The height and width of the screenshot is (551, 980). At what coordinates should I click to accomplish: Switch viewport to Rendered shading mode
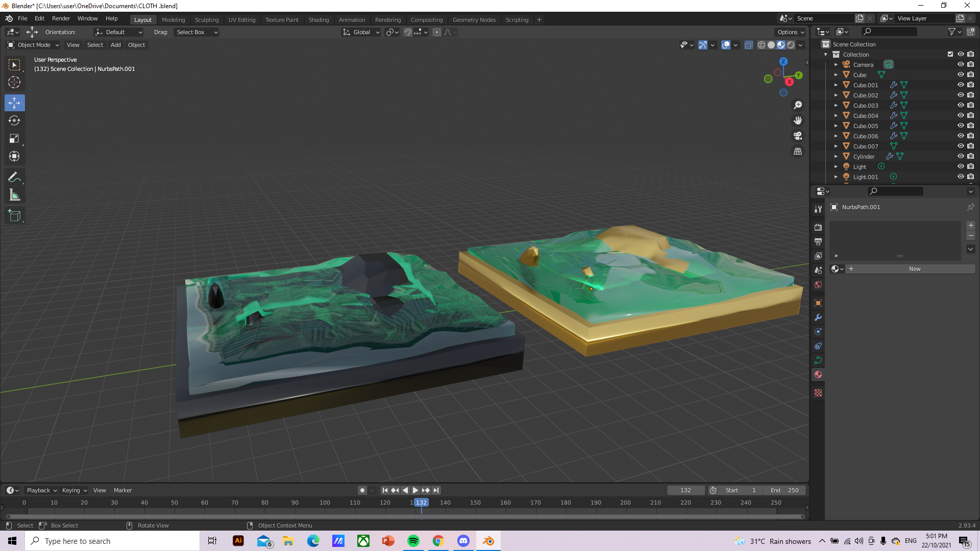point(790,45)
